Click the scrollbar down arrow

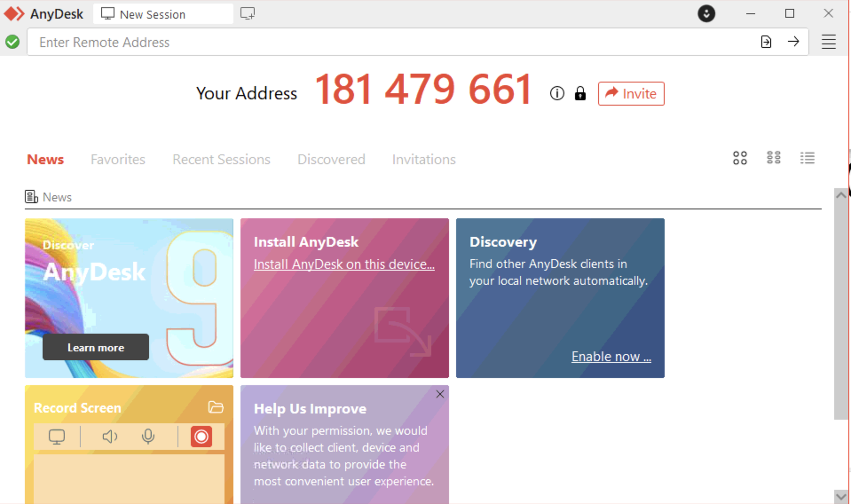[841, 496]
